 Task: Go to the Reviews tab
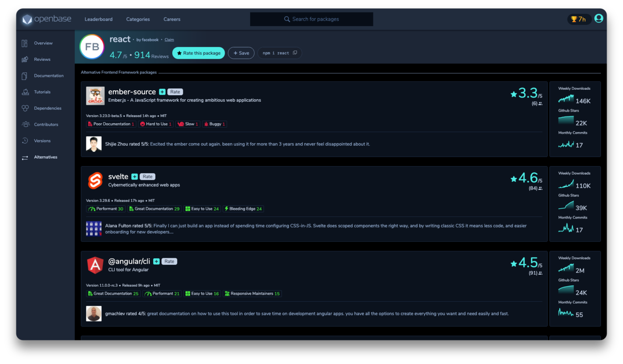[x=42, y=60]
